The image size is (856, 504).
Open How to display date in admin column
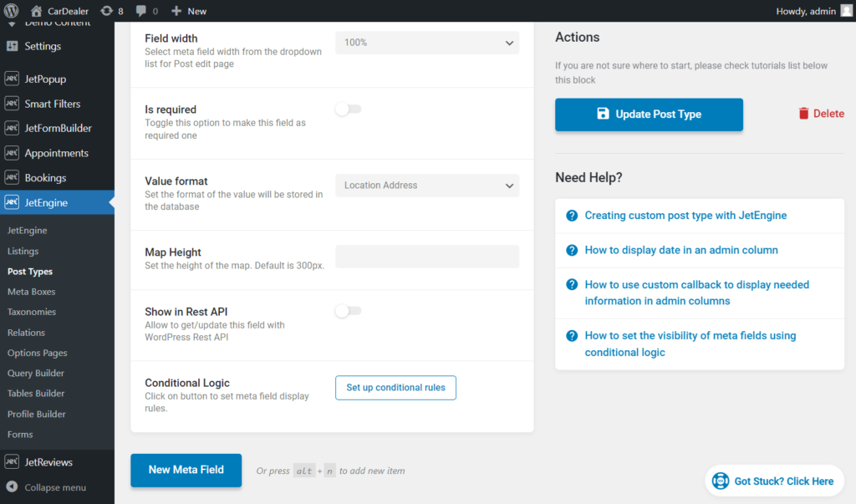pos(681,250)
